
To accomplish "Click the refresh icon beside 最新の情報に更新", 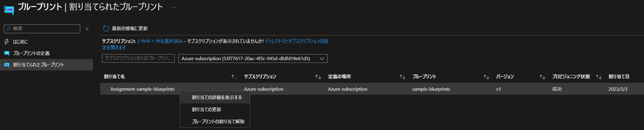I will point(106,28).
